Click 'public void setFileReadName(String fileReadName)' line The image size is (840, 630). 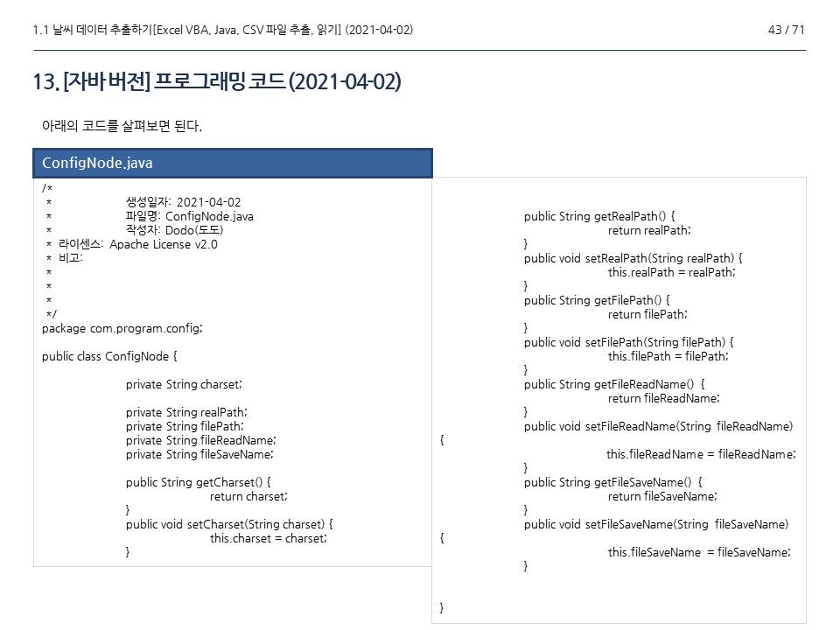(x=658, y=426)
